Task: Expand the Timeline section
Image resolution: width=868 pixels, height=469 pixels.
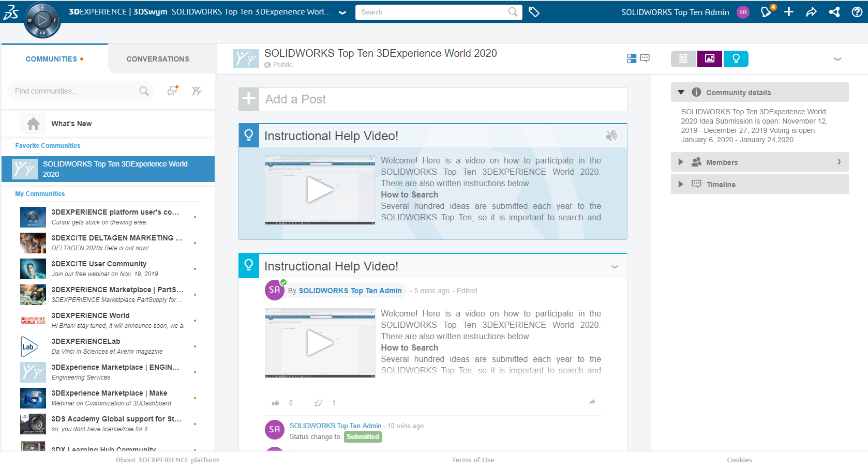Action: (681, 184)
